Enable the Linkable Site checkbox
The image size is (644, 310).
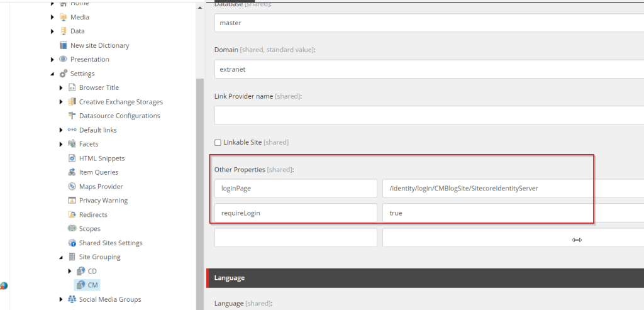point(218,143)
